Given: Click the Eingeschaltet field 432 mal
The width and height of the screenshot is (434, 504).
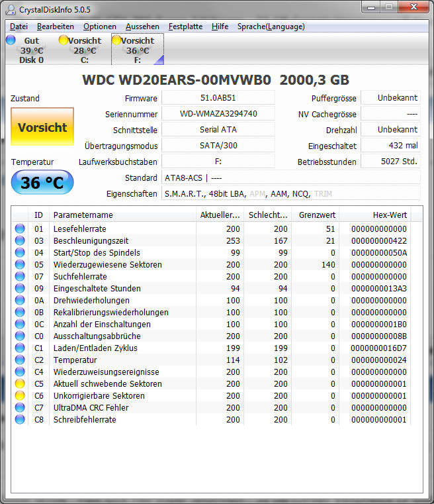Looking at the screenshot, I should tap(390, 145).
